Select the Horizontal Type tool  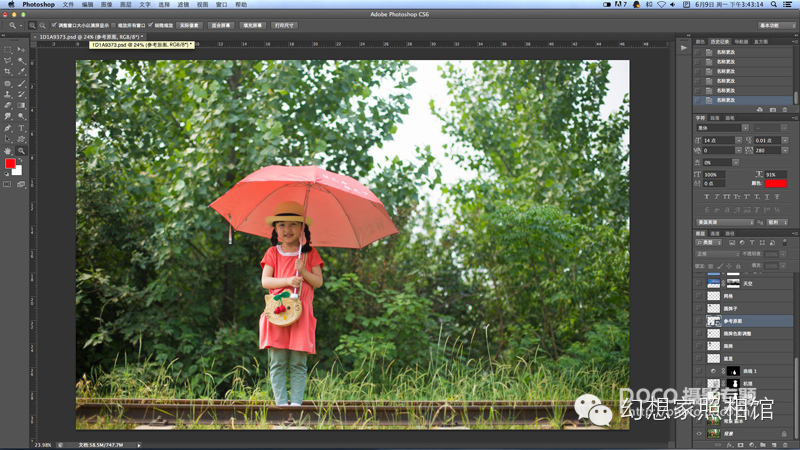tap(21, 128)
